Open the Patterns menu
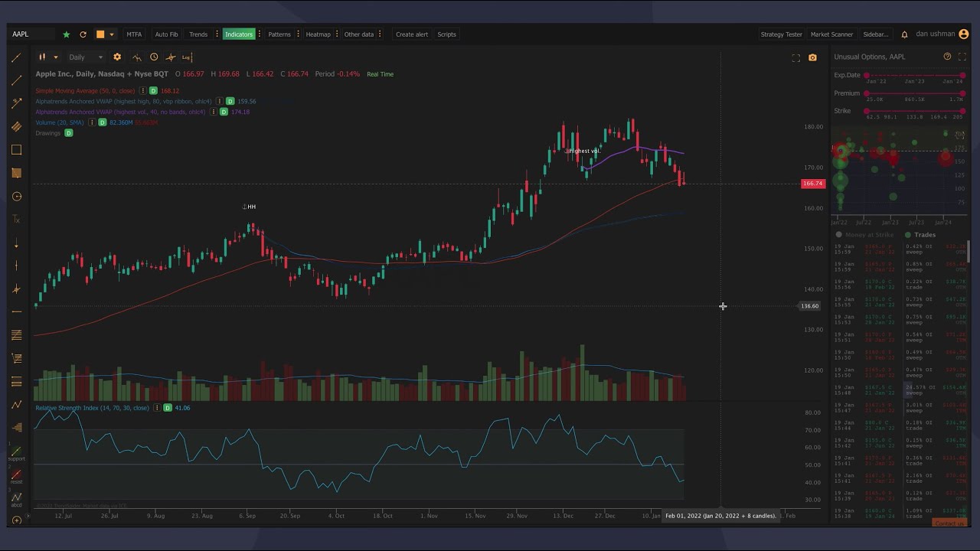Viewport: 980px width, 551px height. tap(279, 34)
